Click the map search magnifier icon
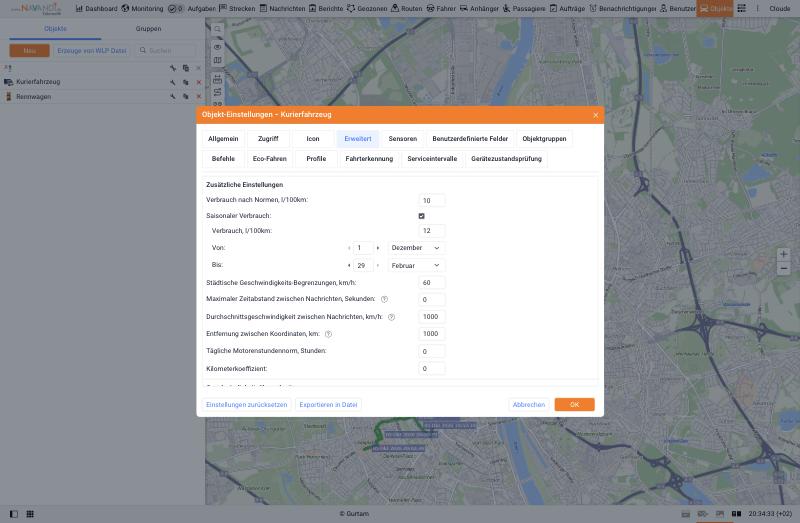Image resolution: width=800 pixels, height=523 pixels. pyautogui.click(x=217, y=29)
